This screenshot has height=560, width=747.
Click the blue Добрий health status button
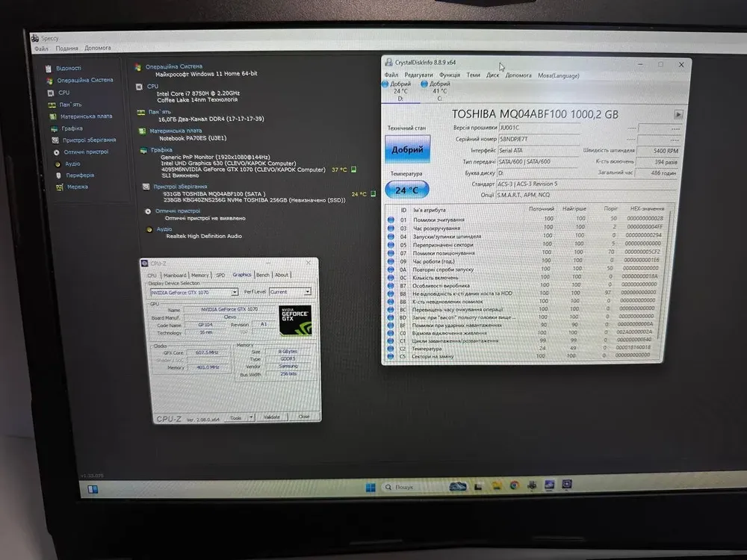coord(407,149)
